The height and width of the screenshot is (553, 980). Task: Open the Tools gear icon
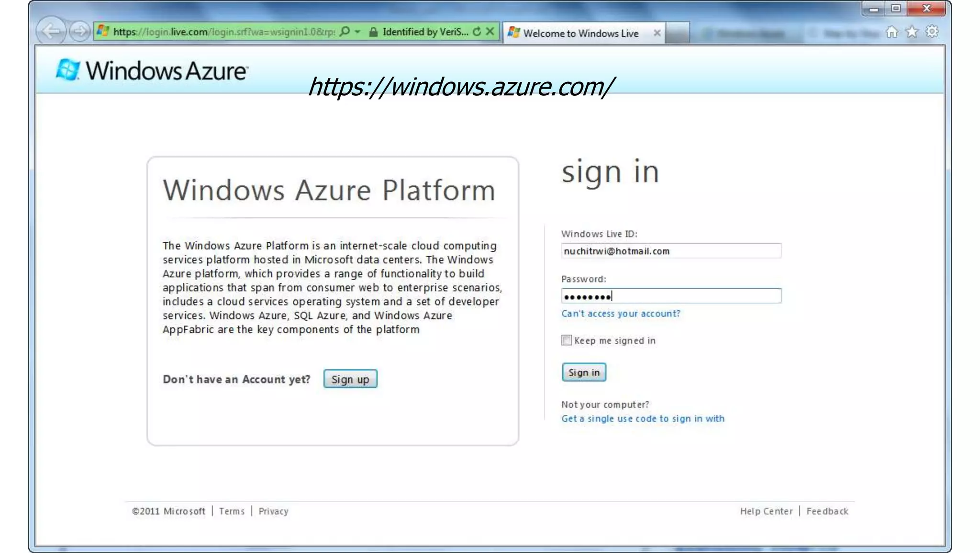coord(932,32)
